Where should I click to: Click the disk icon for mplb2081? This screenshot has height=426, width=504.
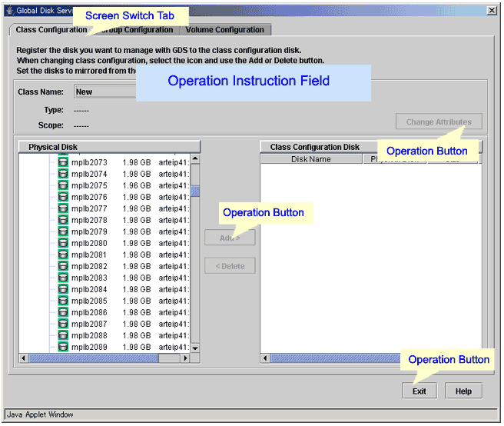point(63,255)
